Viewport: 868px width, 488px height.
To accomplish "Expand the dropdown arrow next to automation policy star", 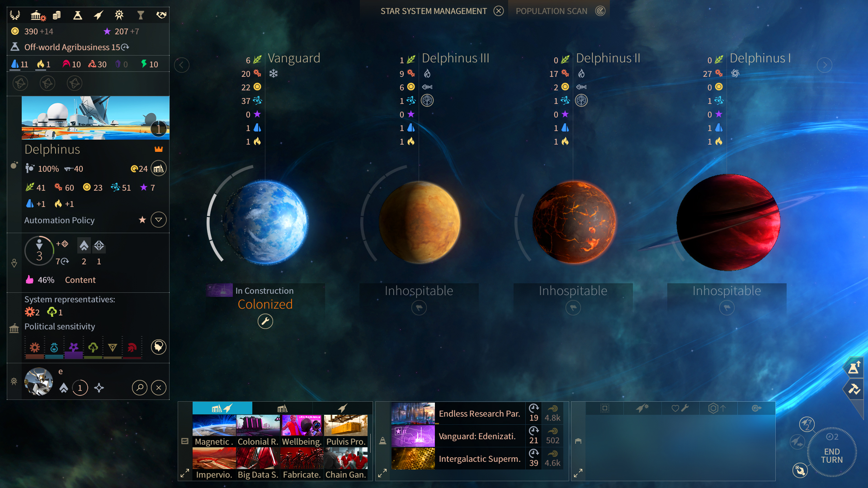I will point(159,221).
